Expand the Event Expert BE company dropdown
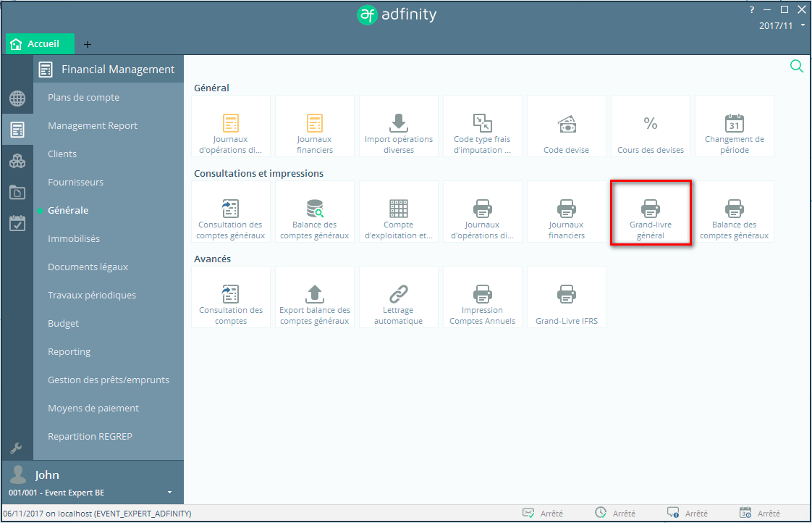Image resolution: width=812 pixels, height=523 pixels. coord(169,493)
